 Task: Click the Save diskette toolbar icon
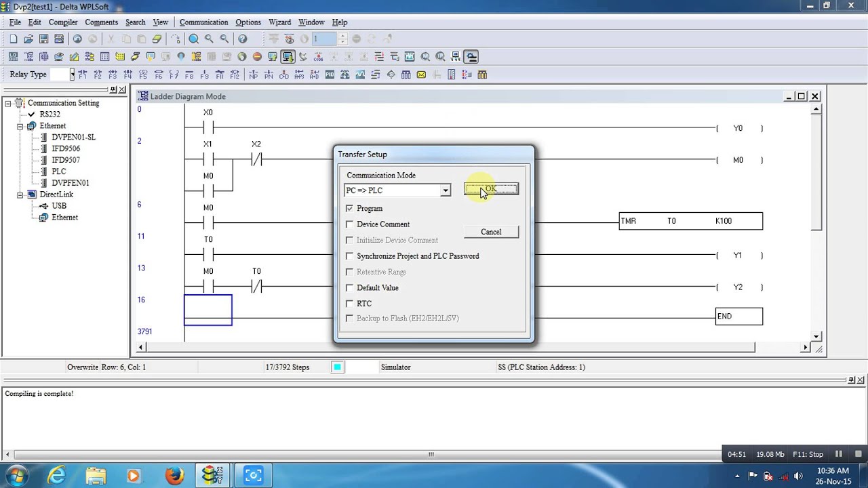coord(43,39)
